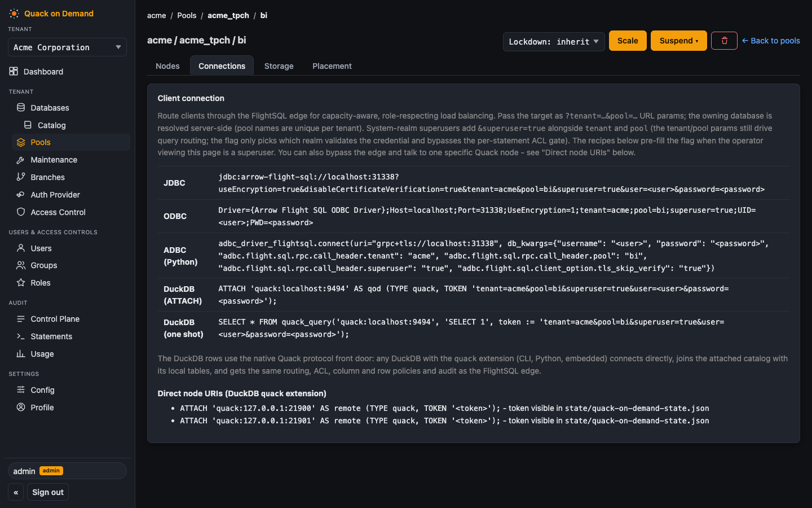Open the Lockdown: inherit dropdown
Screen dimensions: 812x508
pos(554,42)
